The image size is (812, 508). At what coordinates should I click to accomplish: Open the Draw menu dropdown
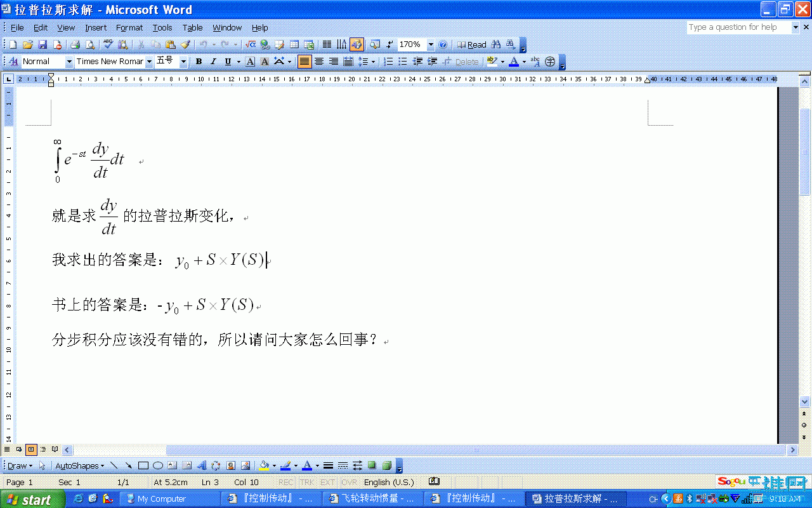pos(20,465)
